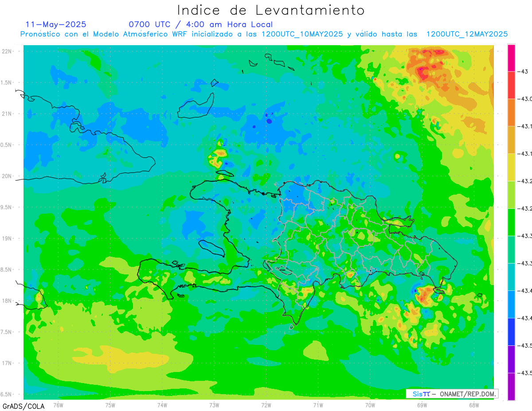Click the "18N" latitude label
Screen dimensions: 532x411
click(8, 301)
